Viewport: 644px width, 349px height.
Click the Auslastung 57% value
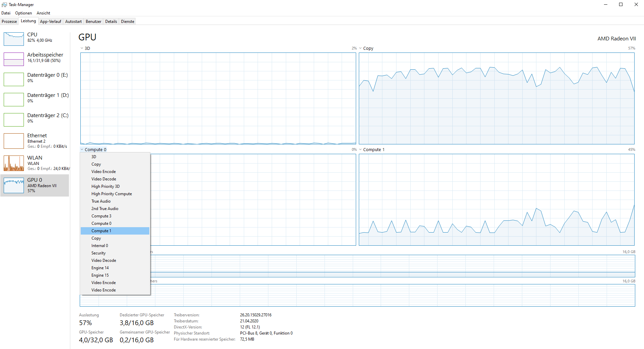coord(85,323)
